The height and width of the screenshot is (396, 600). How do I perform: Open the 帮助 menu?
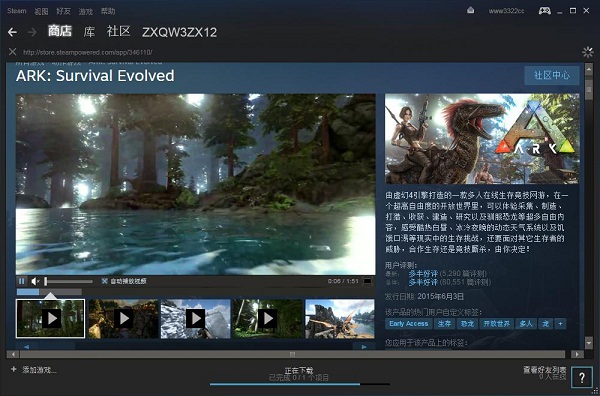(x=108, y=11)
